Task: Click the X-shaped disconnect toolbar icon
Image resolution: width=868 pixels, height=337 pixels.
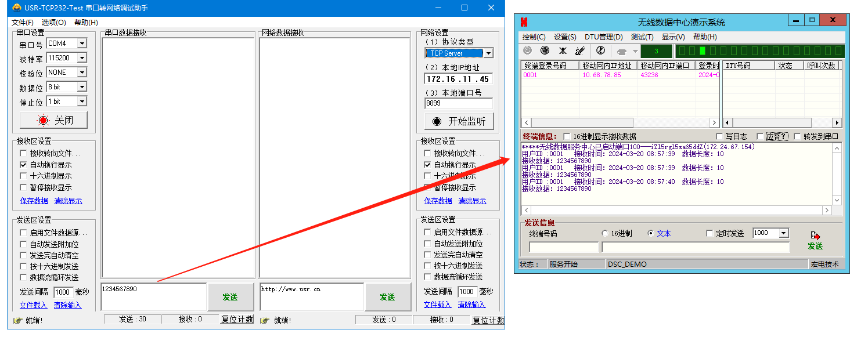Action: [x=562, y=51]
